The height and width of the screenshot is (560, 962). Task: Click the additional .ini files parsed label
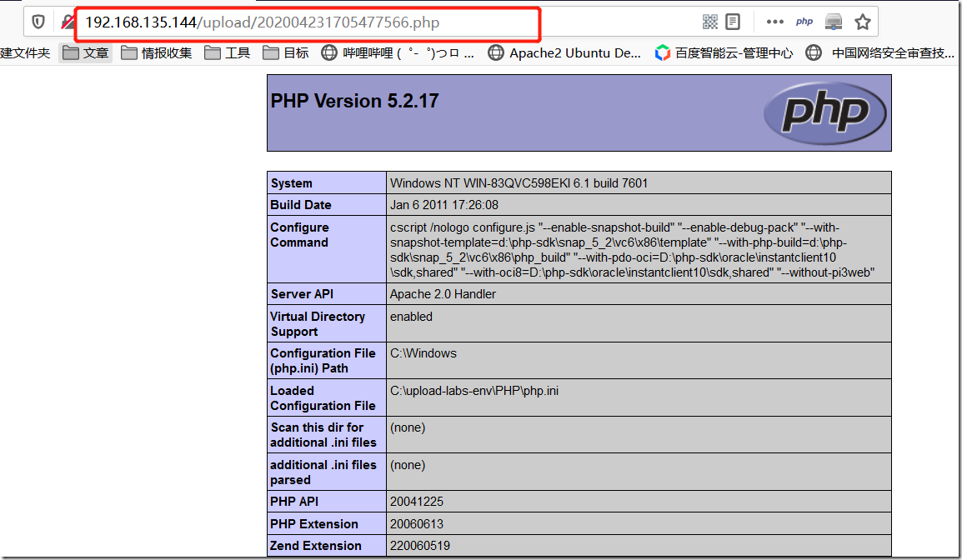click(x=323, y=472)
